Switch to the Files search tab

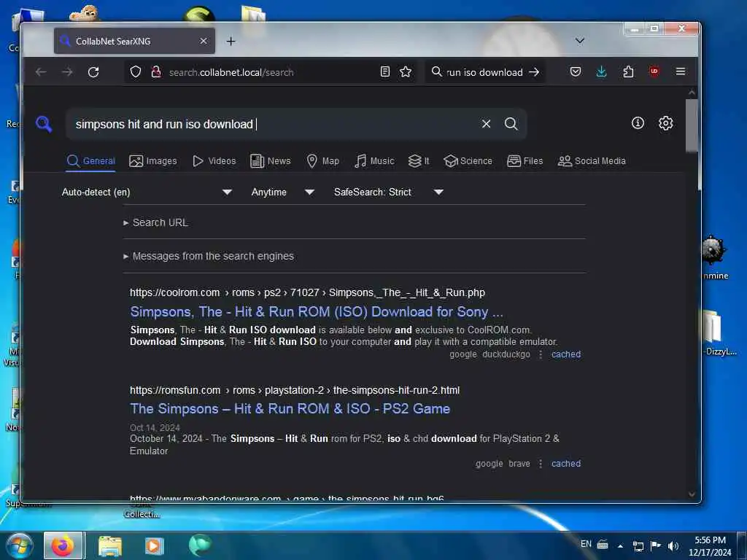(x=525, y=161)
